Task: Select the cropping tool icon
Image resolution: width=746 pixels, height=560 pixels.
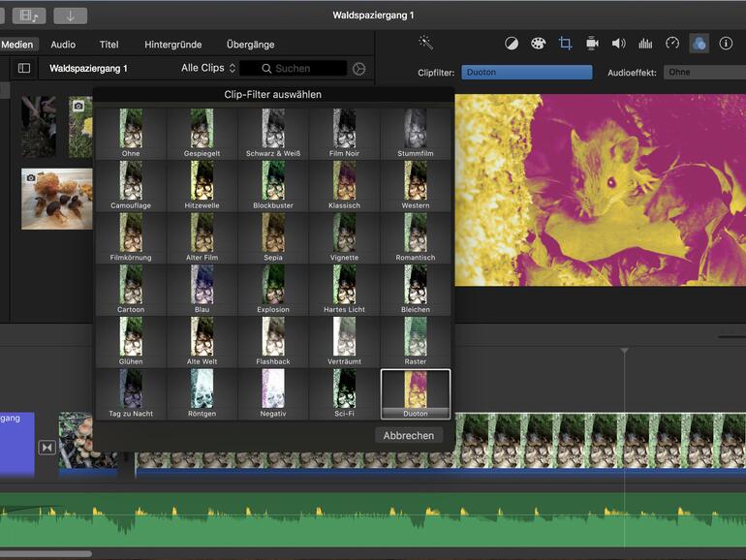Action: 565,44
